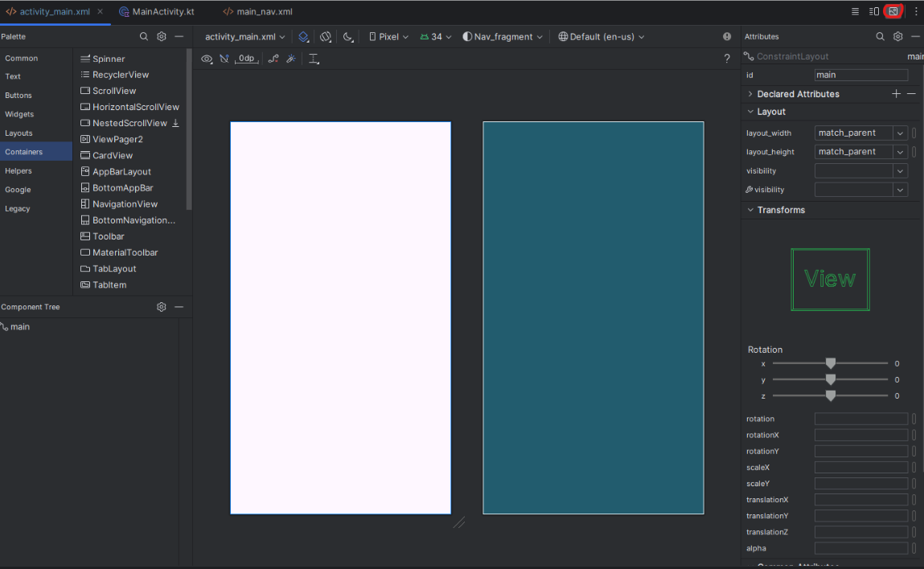
Task: Download NestedScrollView dependency icon
Action: pyautogui.click(x=175, y=123)
